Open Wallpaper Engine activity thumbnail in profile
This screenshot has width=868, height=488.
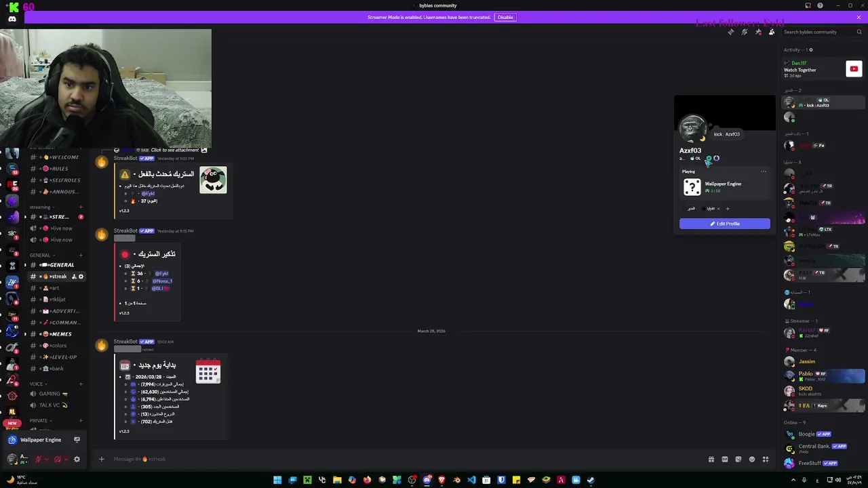[x=692, y=187]
